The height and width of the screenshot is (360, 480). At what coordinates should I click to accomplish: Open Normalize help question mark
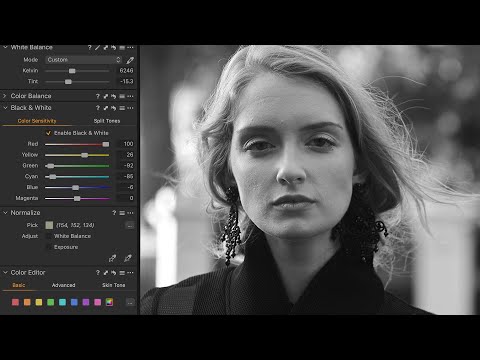click(x=114, y=213)
